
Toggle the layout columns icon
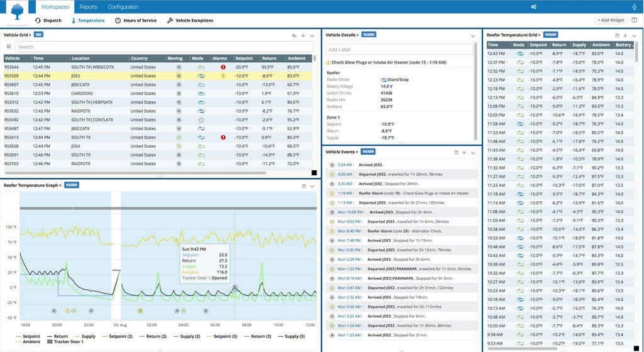click(635, 20)
